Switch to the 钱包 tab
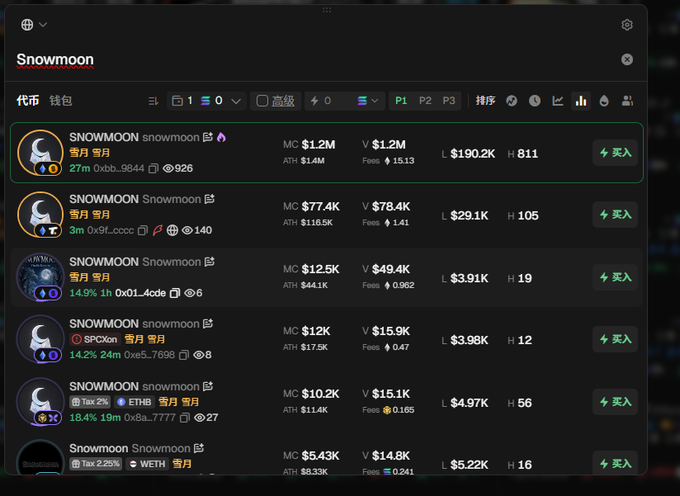Image resolution: width=680 pixels, height=496 pixels. tap(61, 101)
